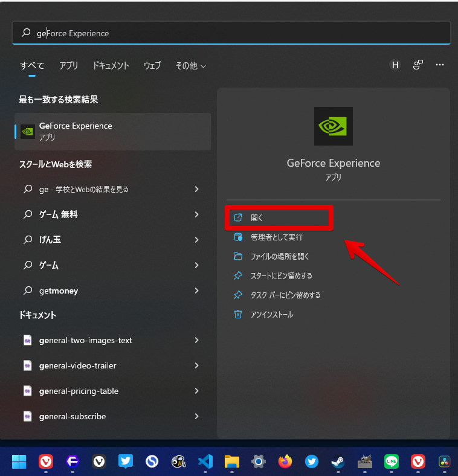Open the three-dot options menu
Viewport: 458px width, 476px height.
point(439,65)
